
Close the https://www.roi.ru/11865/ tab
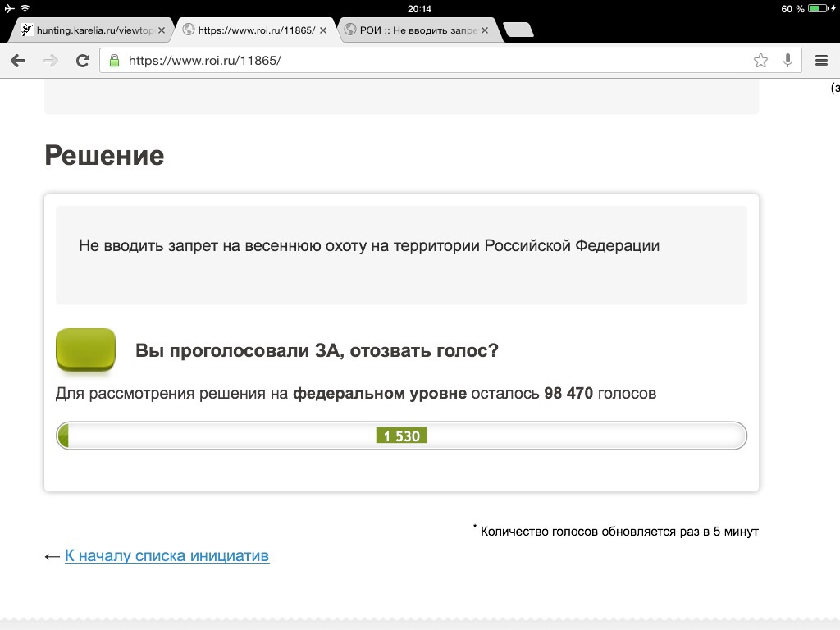pos(323,30)
